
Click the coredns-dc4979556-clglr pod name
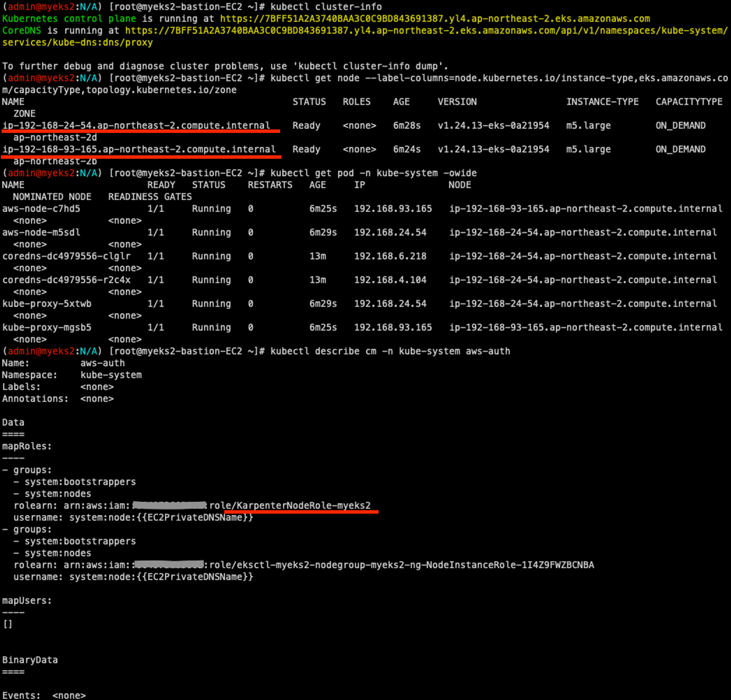point(67,256)
